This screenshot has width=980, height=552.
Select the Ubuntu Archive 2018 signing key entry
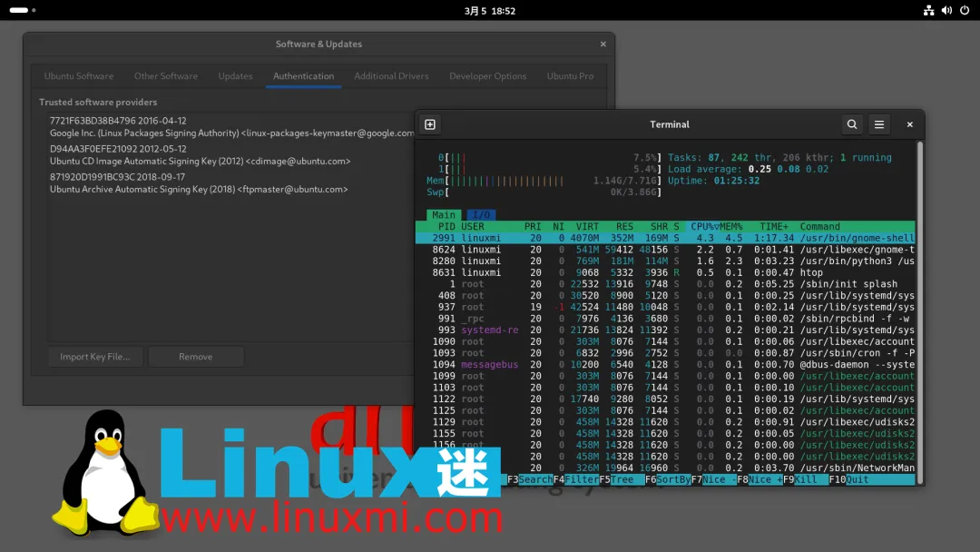[x=231, y=183]
